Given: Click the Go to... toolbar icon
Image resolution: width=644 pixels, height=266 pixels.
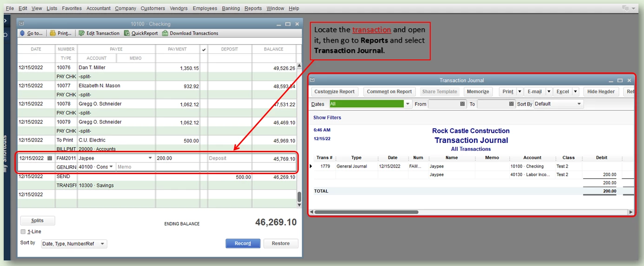Looking at the screenshot, I should pos(22,33).
